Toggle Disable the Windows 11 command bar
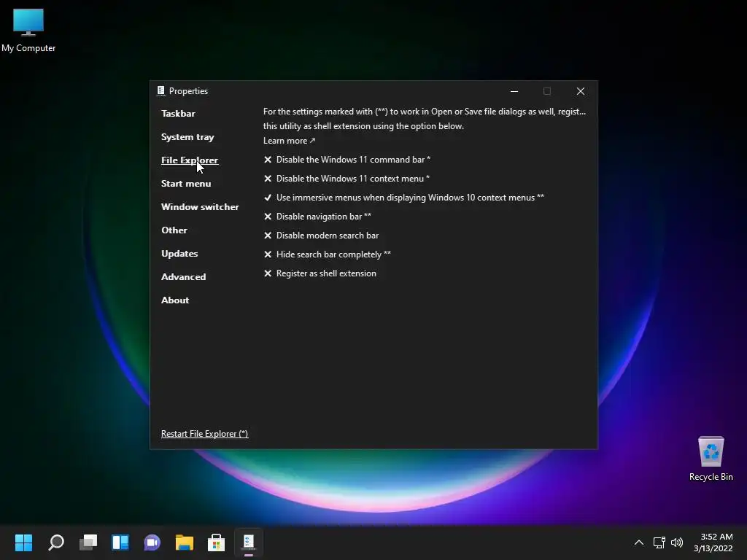747x560 pixels. [x=347, y=160]
